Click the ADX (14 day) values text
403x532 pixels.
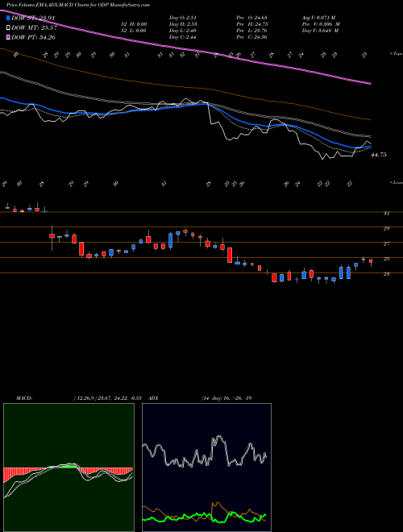point(226,398)
